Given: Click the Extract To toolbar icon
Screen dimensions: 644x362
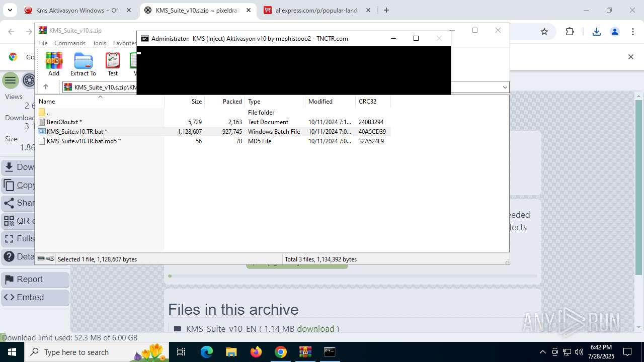Looking at the screenshot, I should pos(83,64).
